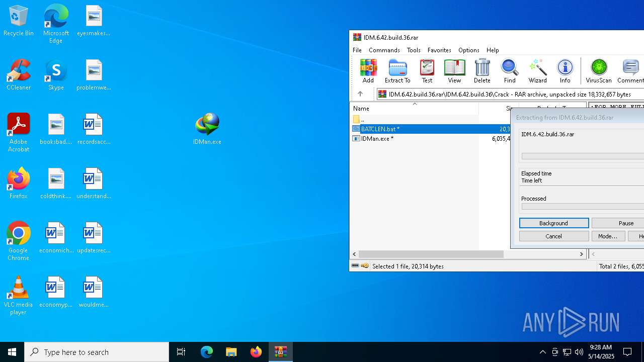Screen dimensions: 644x362
Task: Select the economich Word document
Action: tap(56, 238)
